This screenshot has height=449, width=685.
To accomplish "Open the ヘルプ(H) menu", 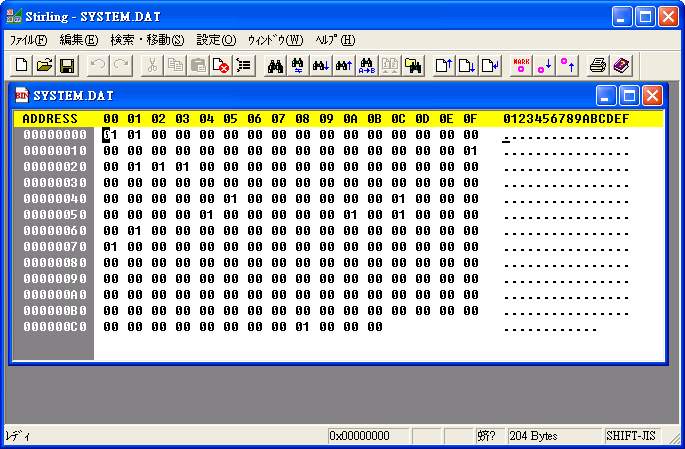I will pyautogui.click(x=335, y=40).
